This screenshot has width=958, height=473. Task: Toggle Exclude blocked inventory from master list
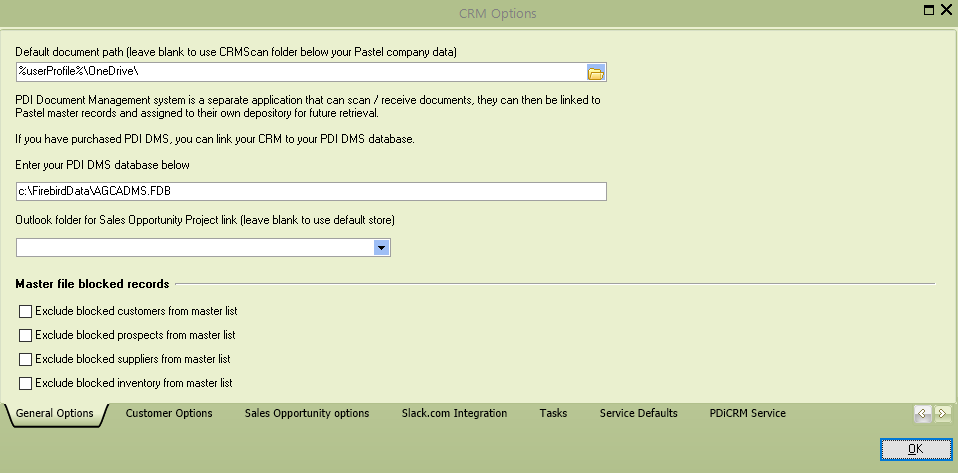[26, 383]
